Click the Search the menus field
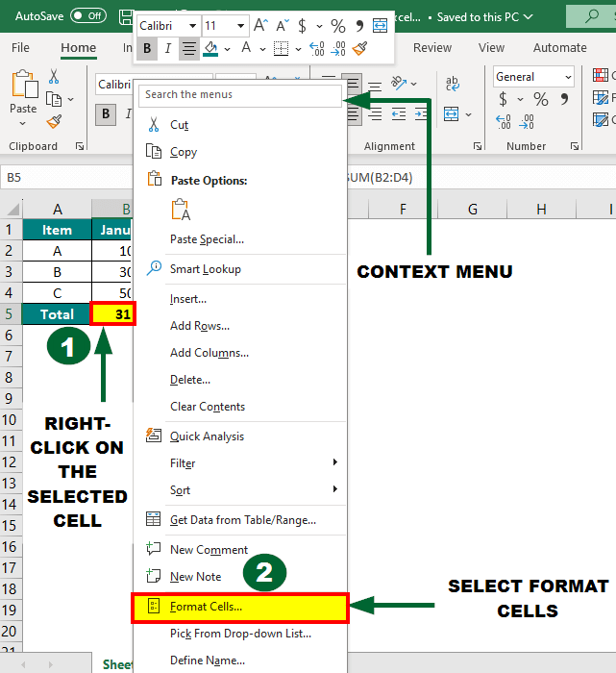This screenshot has width=616, height=673. pyautogui.click(x=240, y=95)
